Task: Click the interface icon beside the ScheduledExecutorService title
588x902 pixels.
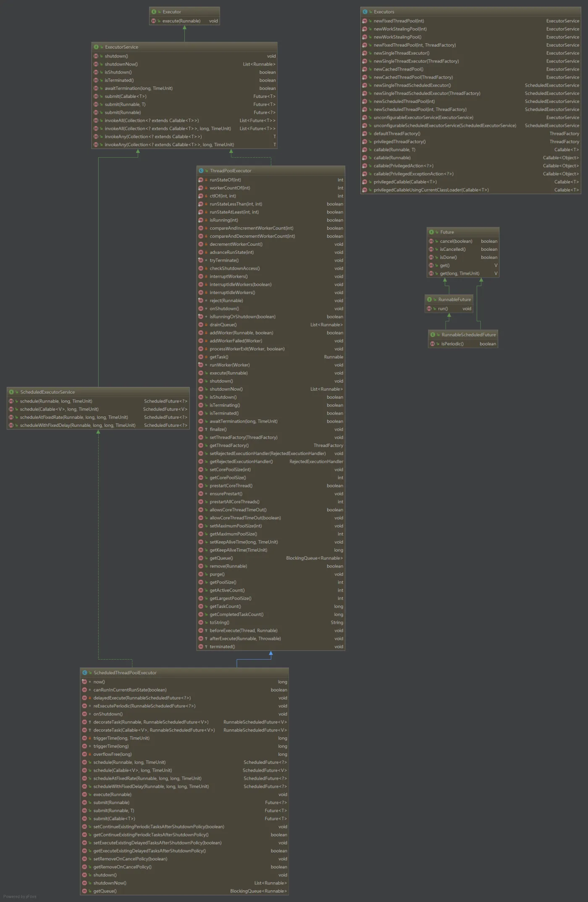Action: click(x=11, y=392)
